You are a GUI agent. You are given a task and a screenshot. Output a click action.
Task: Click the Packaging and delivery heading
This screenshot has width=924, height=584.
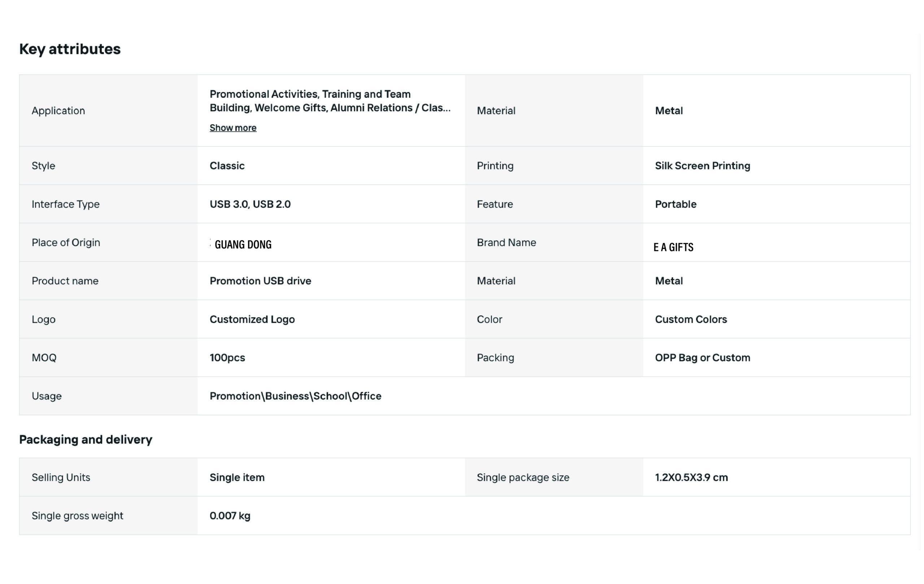click(x=86, y=440)
